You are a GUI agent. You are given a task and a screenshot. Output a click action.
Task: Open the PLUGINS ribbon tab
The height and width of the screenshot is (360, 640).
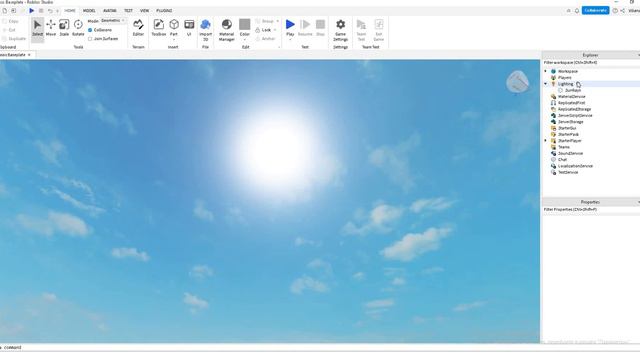(x=164, y=11)
